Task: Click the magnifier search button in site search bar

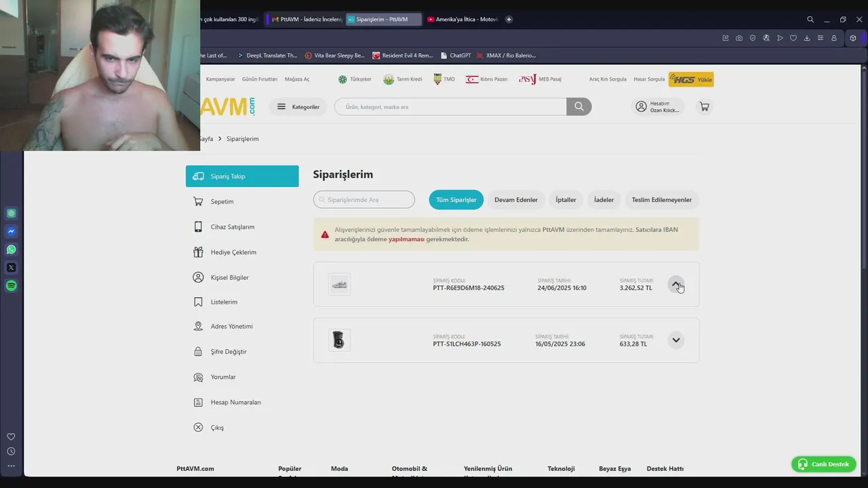Action: [x=579, y=106]
